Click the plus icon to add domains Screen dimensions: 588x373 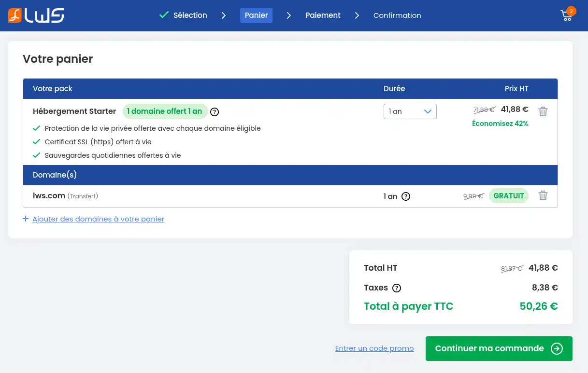26,219
